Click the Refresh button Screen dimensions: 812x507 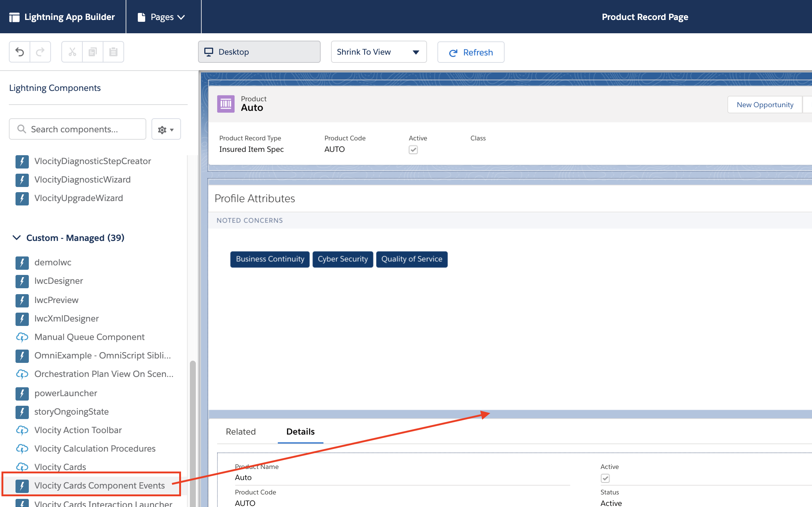pos(471,52)
